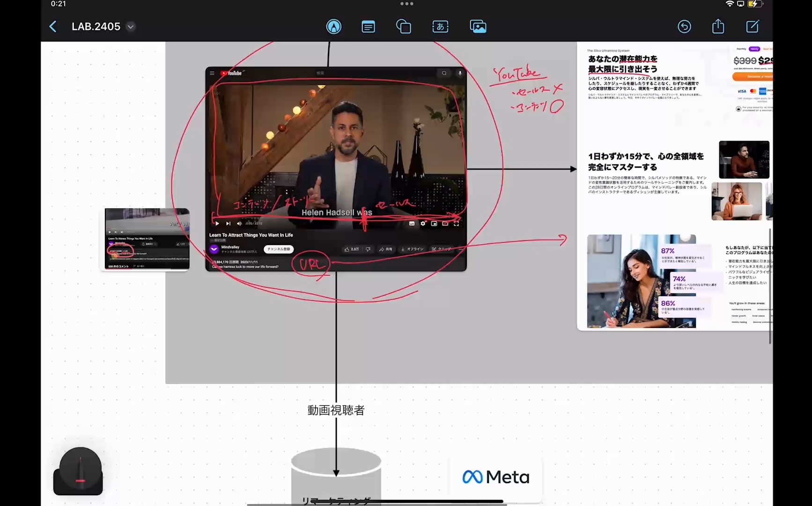Select the large YouTube video screenshot
The height and width of the screenshot is (506, 812).
point(336,169)
